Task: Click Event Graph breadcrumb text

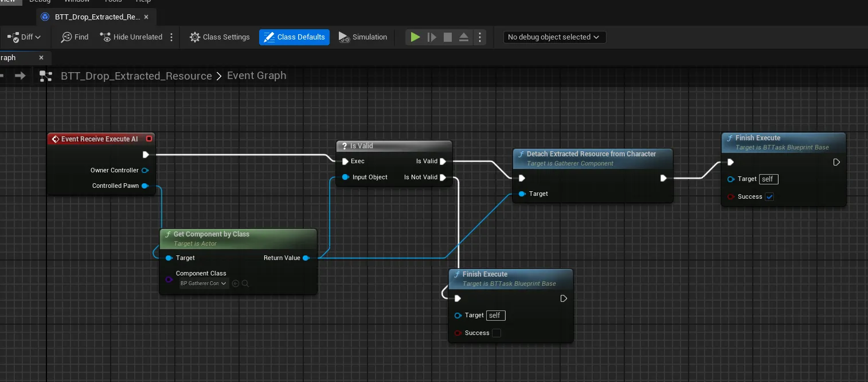Action: pyautogui.click(x=256, y=76)
